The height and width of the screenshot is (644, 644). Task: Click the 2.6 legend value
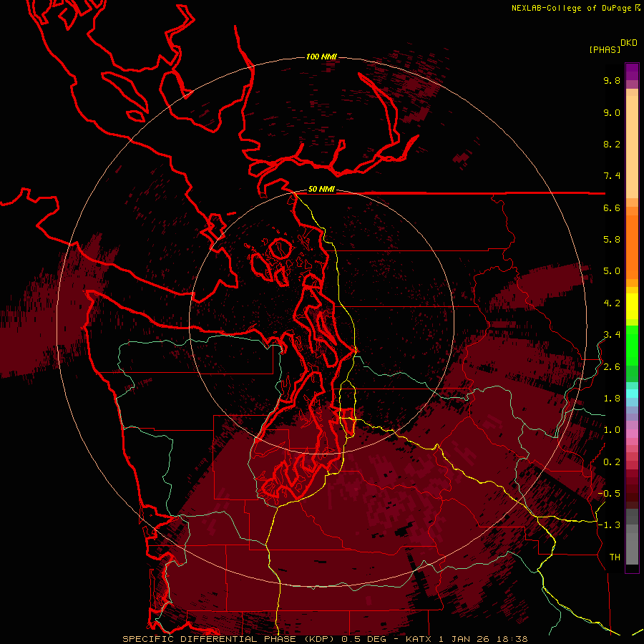(x=612, y=367)
